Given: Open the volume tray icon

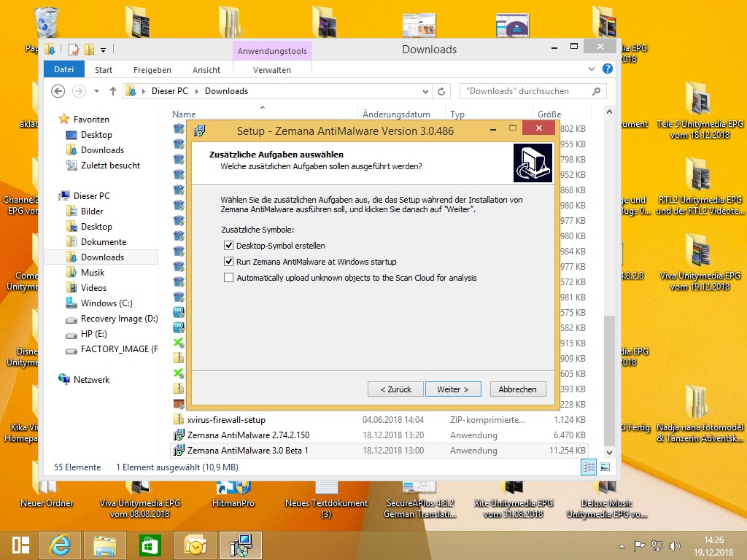Looking at the screenshot, I should [x=674, y=545].
